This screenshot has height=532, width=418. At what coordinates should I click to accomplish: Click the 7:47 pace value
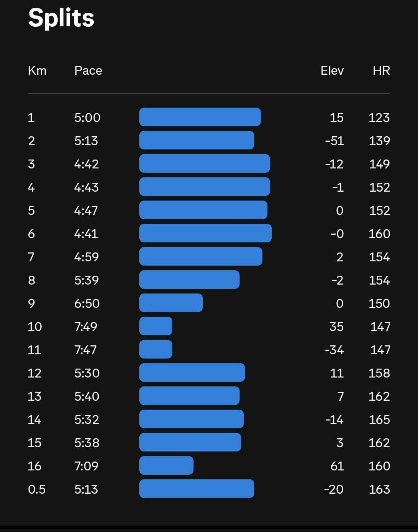(86, 350)
